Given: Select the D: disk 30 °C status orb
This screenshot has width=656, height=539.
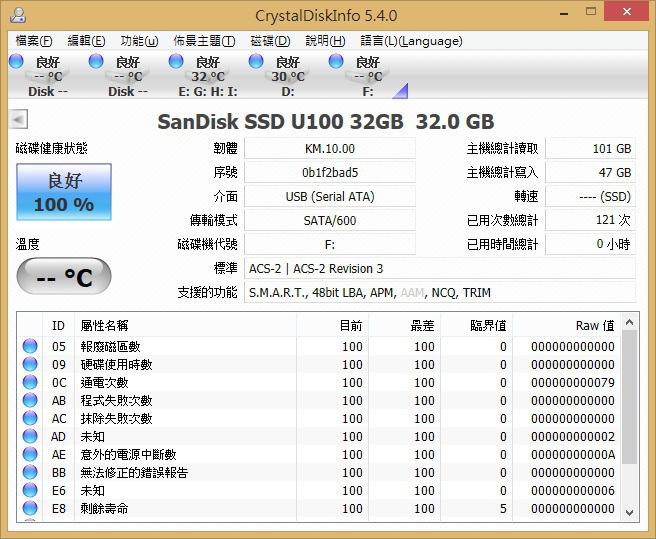Looking at the screenshot, I should (x=256, y=62).
